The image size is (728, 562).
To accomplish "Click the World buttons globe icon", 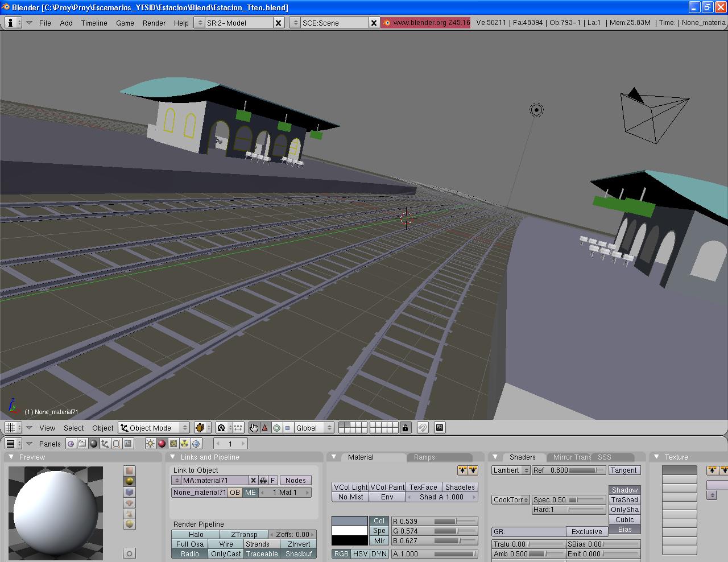I will [196, 444].
